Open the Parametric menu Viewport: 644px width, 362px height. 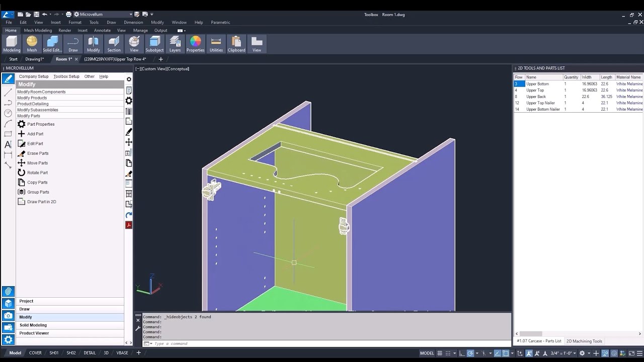tap(220, 22)
